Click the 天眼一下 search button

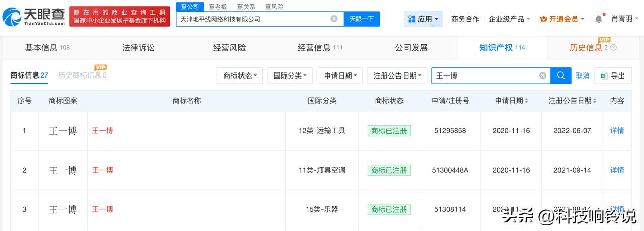[x=362, y=19]
